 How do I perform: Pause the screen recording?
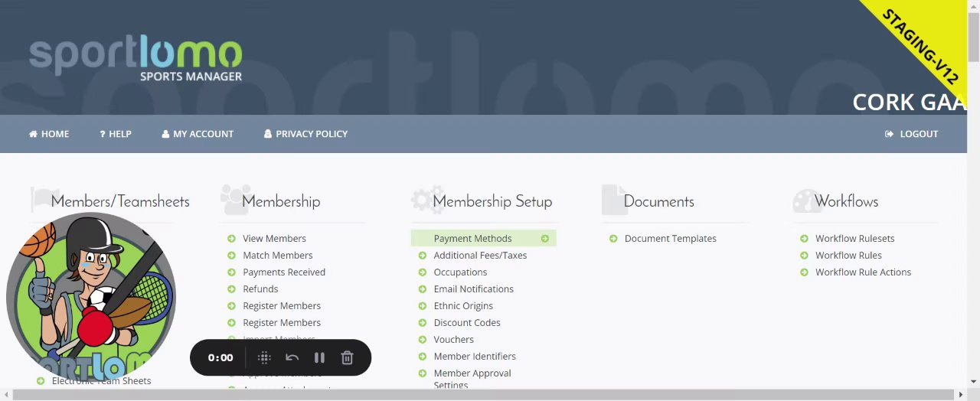[319, 357]
